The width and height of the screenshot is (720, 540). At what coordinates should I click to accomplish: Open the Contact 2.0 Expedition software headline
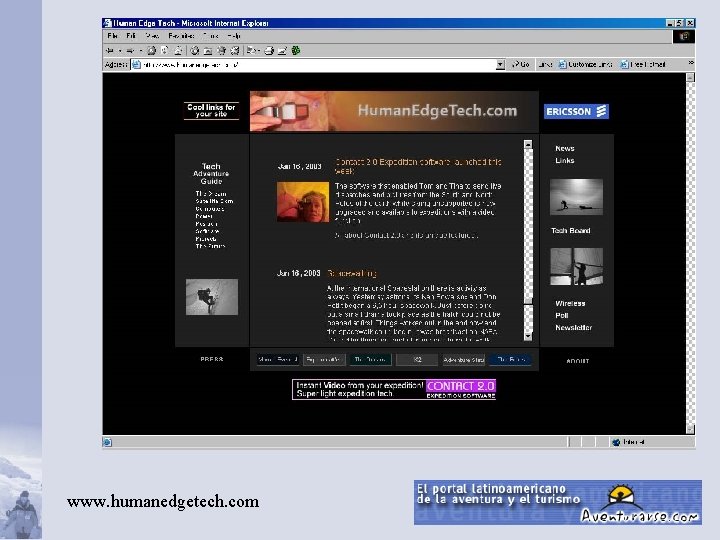418,166
